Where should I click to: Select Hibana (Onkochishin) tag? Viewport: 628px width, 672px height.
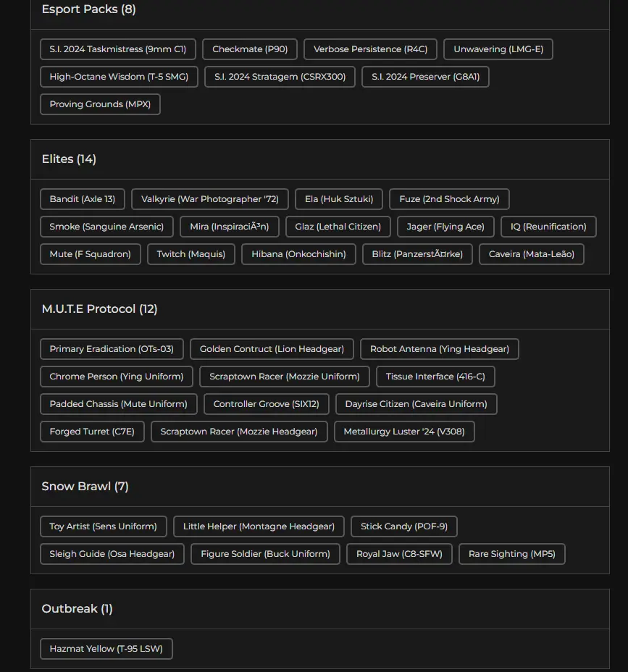[x=298, y=254]
